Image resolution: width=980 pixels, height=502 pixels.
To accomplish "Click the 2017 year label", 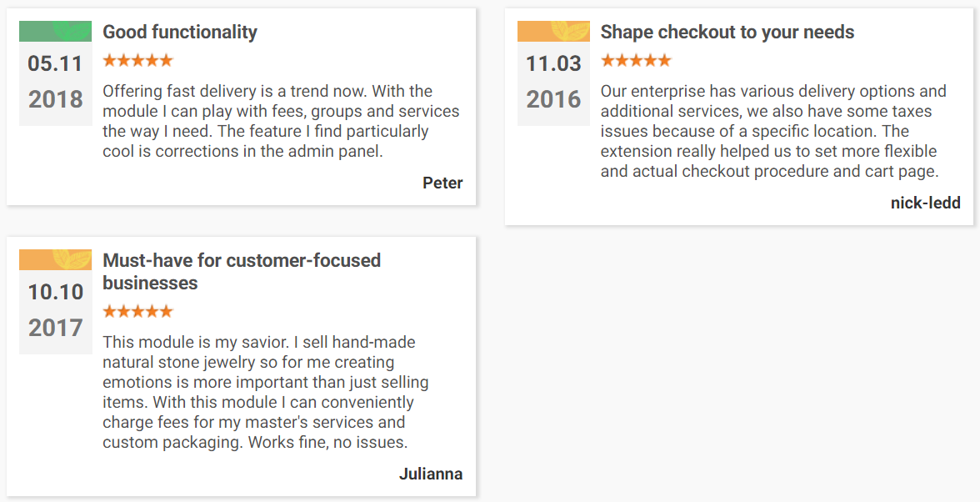I will pyautogui.click(x=56, y=328).
